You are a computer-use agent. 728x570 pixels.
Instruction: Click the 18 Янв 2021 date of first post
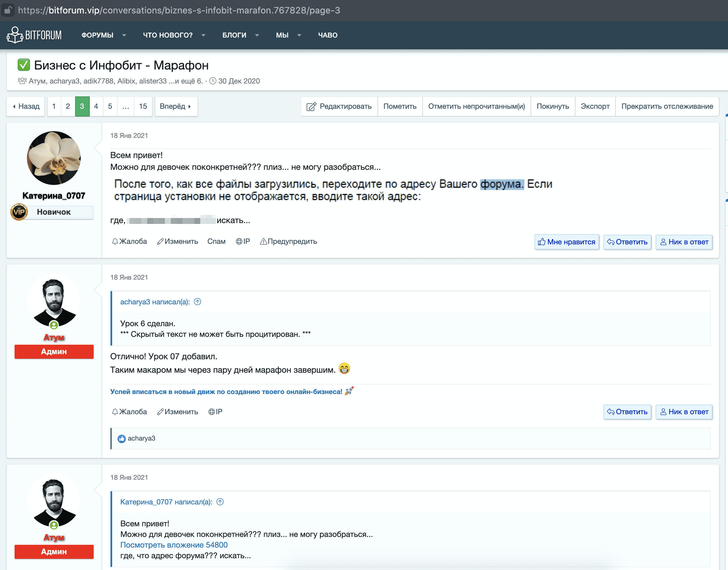pos(129,135)
